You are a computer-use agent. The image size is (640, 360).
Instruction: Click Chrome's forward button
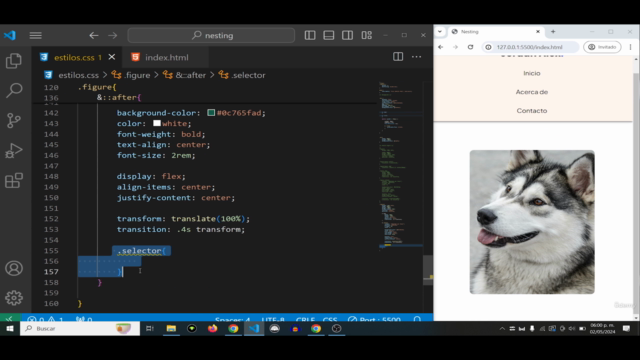coord(456,47)
